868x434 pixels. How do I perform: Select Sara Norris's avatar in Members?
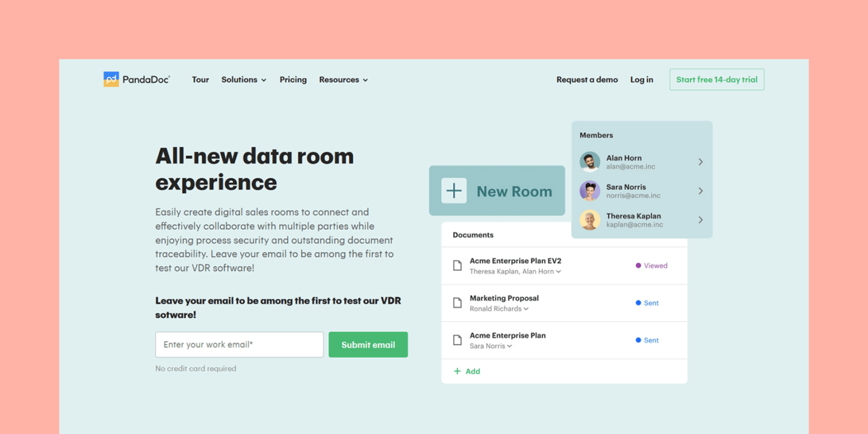click(590, 191)
